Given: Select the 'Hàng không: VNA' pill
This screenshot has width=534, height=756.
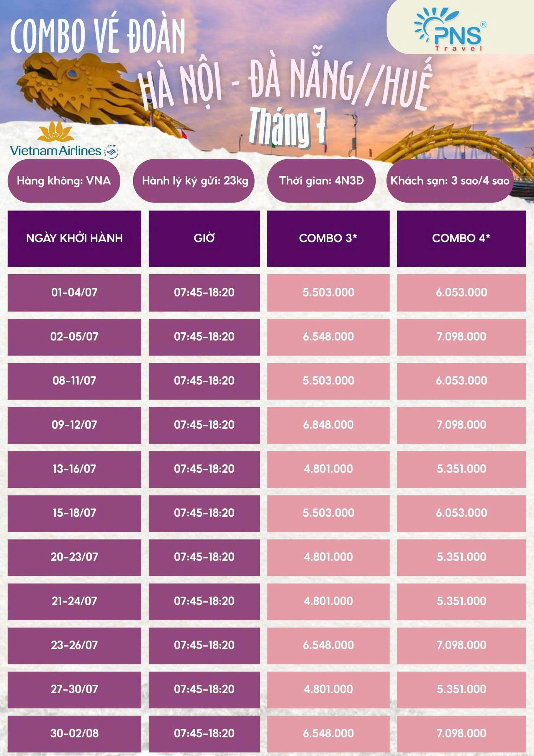Looking at the screenshot, I should pos(64,181).
